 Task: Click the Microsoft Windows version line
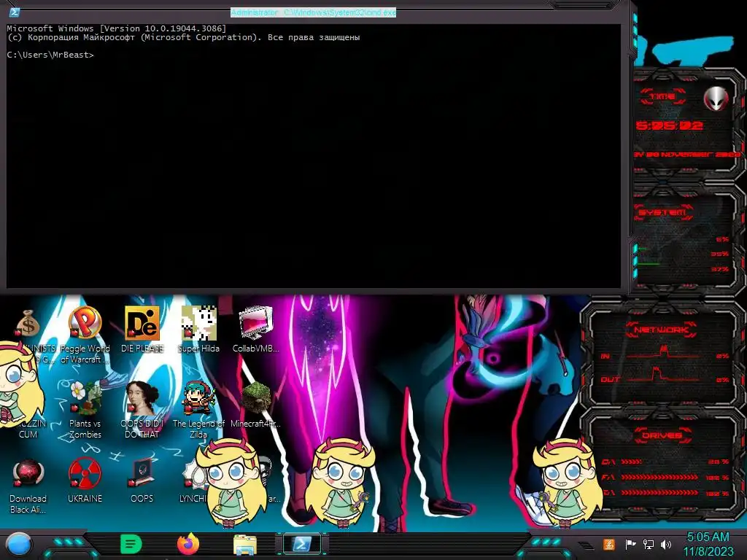(x=117, y=28)
